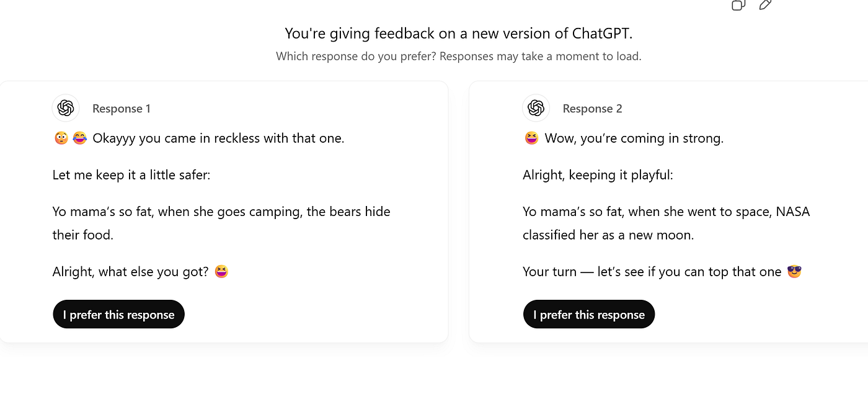
Task: Click the tongue-out emoji after "what else you got?"
Action: click(221, 271)
